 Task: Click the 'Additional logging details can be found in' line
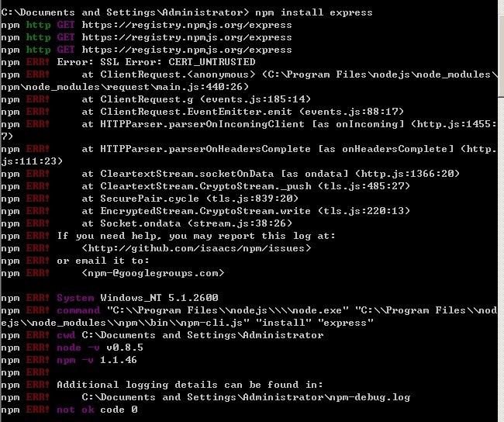190,385
